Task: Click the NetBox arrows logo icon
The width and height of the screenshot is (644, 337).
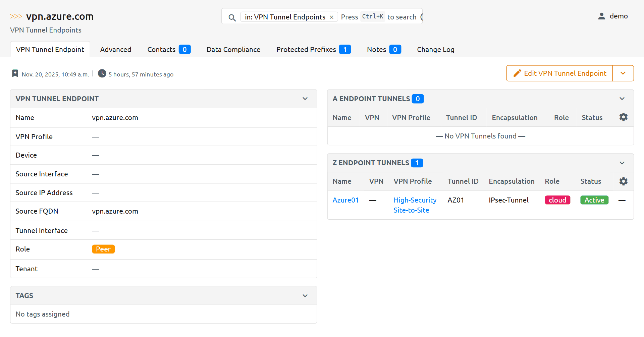Action: point(16,16)
